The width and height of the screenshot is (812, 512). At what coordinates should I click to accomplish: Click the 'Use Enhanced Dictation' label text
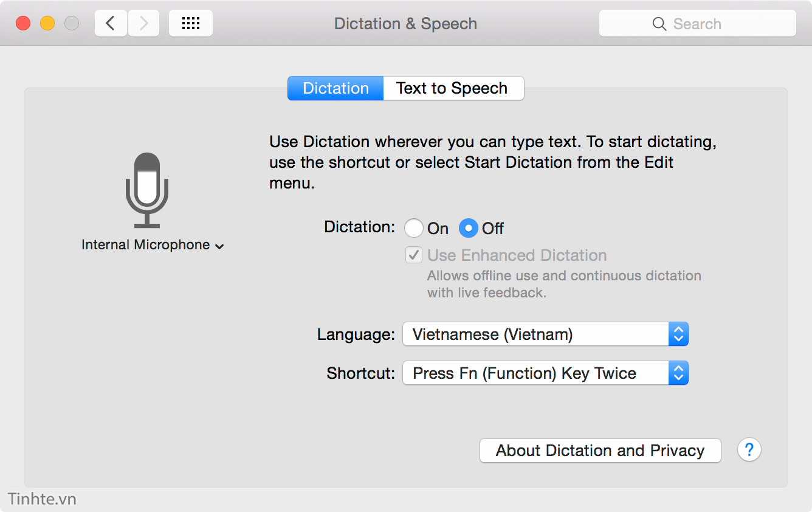pyautogui.click(x=517, y=255)
